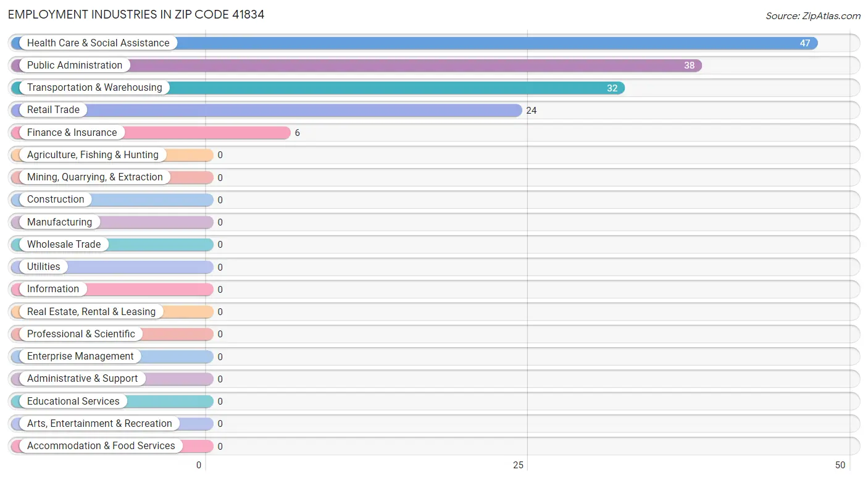Image resolution: width=868 pixels, height=480 pixels.
Task: Click the value 24 beside Retail Trade bar
Action: [x=532, y=111]
